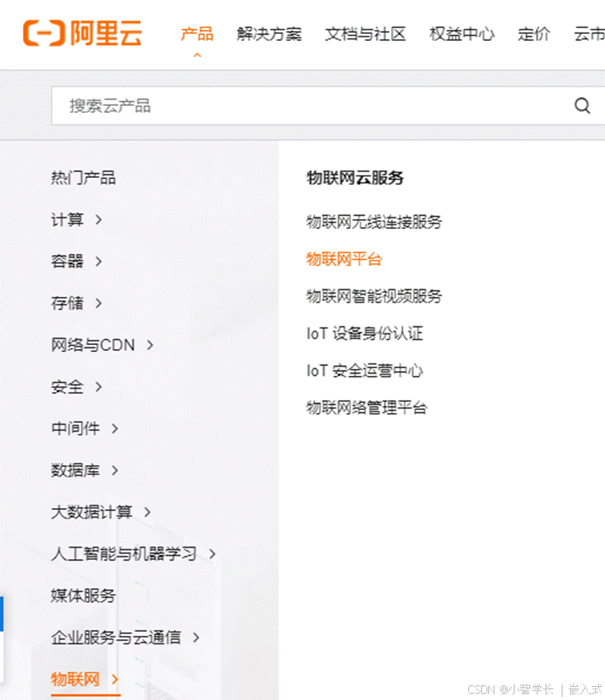Open the 解决方案 navigation tab

click(269, 34)
